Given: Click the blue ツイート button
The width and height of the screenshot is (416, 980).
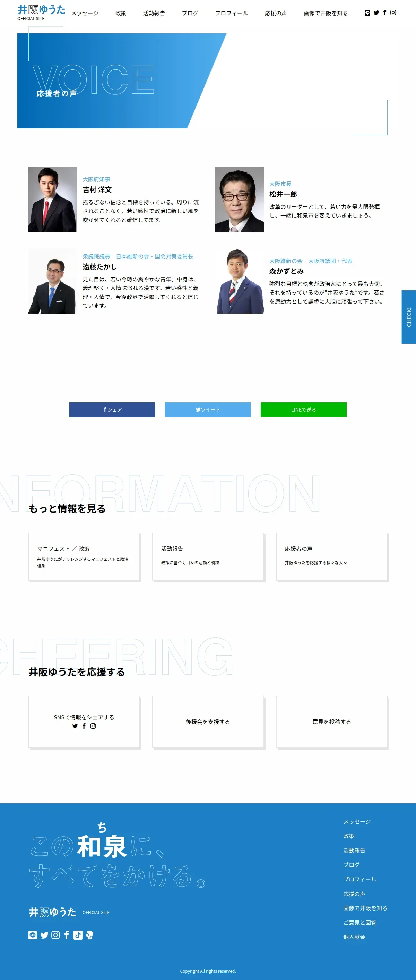Looking at the screenshot, I should point(208,409).
